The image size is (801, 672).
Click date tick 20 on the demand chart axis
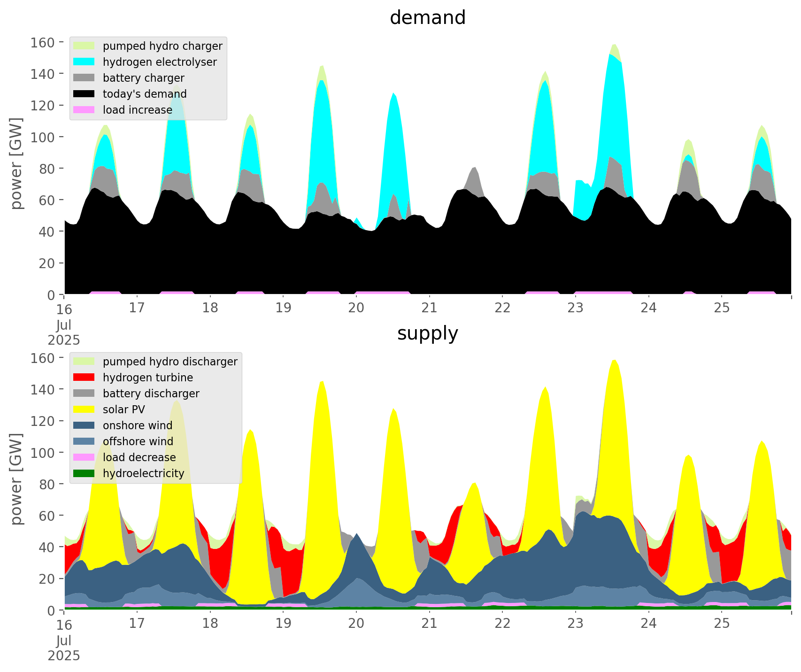(x=356, y=308)
